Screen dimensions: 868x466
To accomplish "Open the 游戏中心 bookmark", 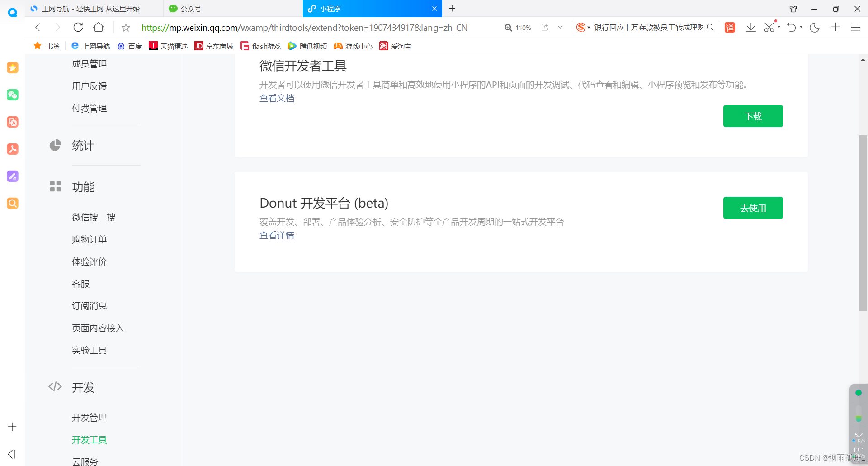I will (353, 46).
